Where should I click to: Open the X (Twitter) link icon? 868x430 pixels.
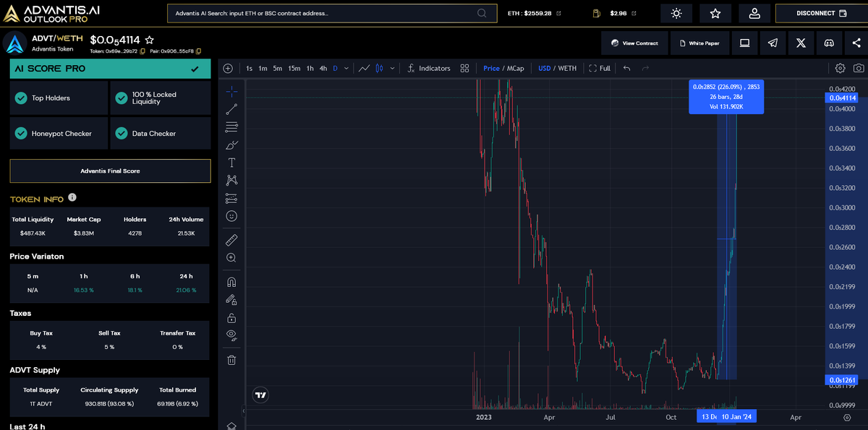[x=801, y=43]
